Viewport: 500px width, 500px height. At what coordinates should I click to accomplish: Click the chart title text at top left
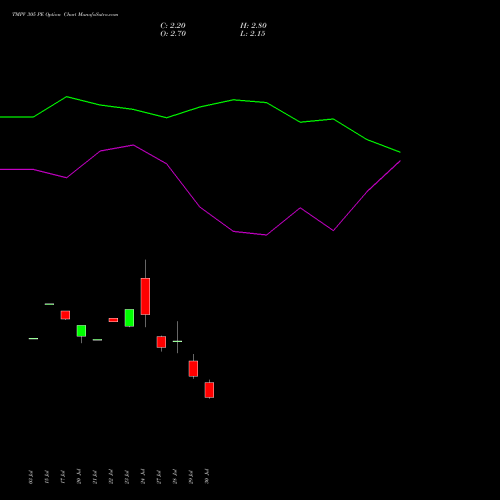coord(65,14)
